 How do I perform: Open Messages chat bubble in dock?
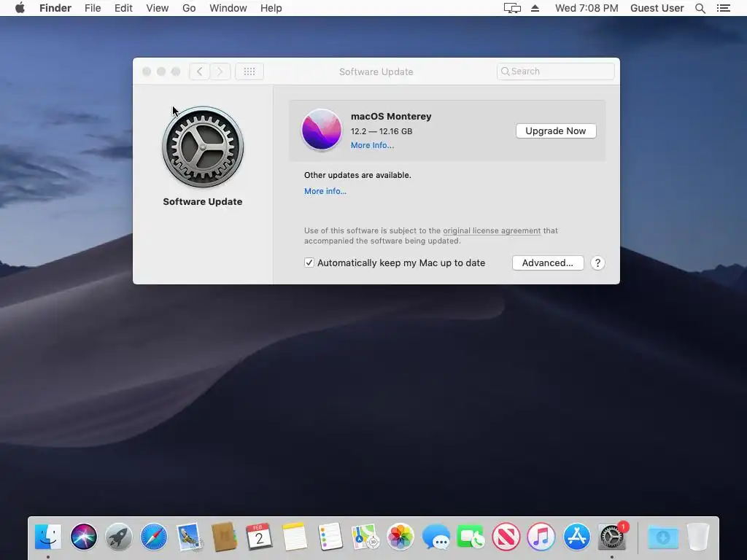tap(436, 537)
